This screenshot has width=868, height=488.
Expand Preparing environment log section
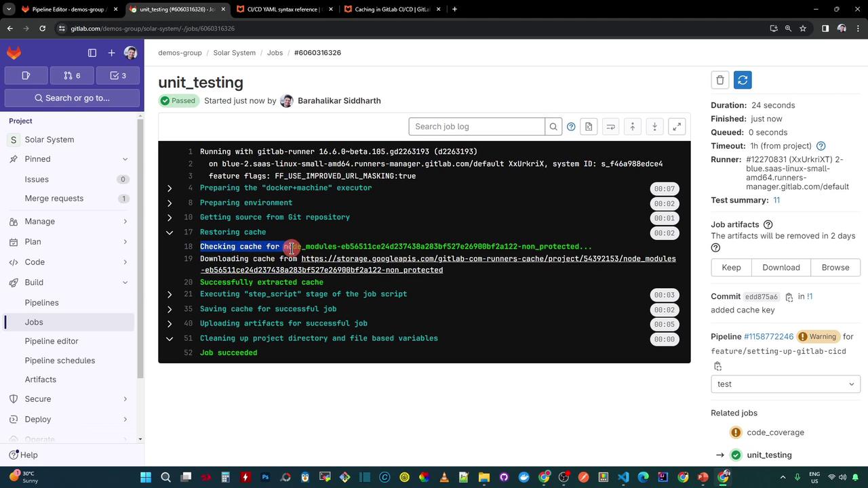click(x=170, y=203)
